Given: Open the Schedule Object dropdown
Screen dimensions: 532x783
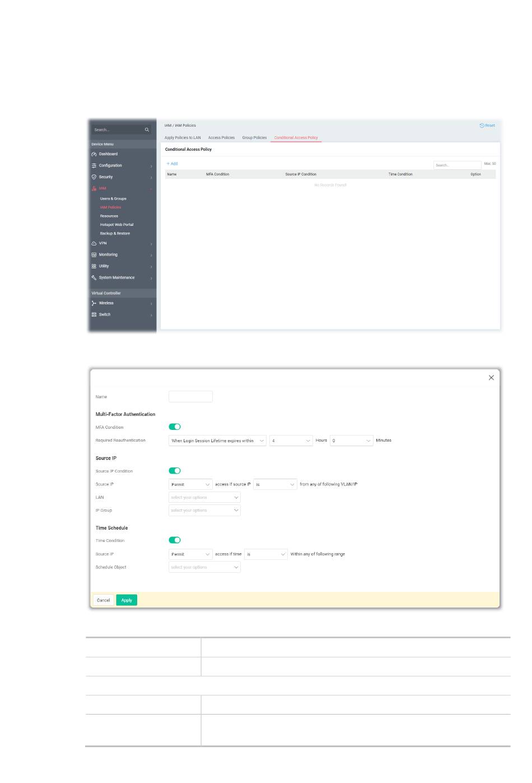Looking at the screenshot, I should tap(204, 567).
